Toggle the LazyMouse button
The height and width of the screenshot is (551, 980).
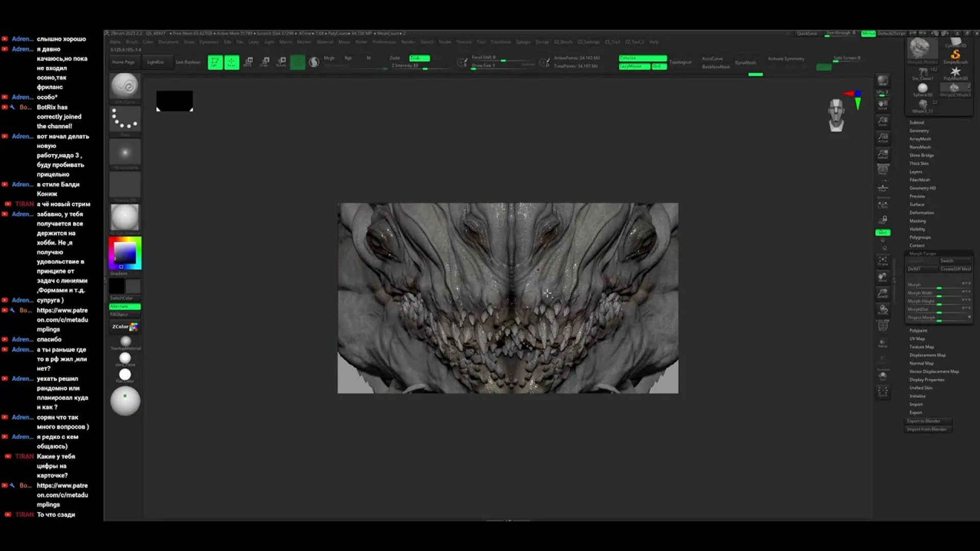tap(634, 66)
